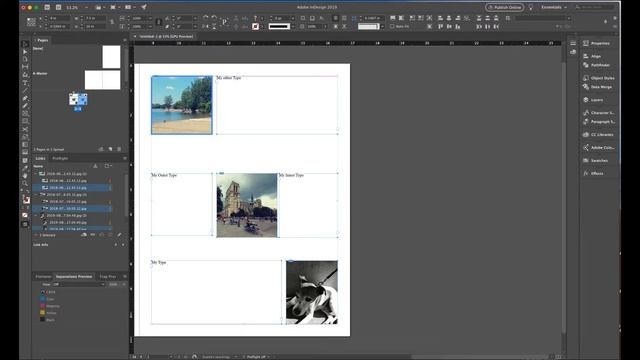Select the Scissors tool
Viewport: 640px width, 360px height.
pyautogui.click(x=25, y=129)
